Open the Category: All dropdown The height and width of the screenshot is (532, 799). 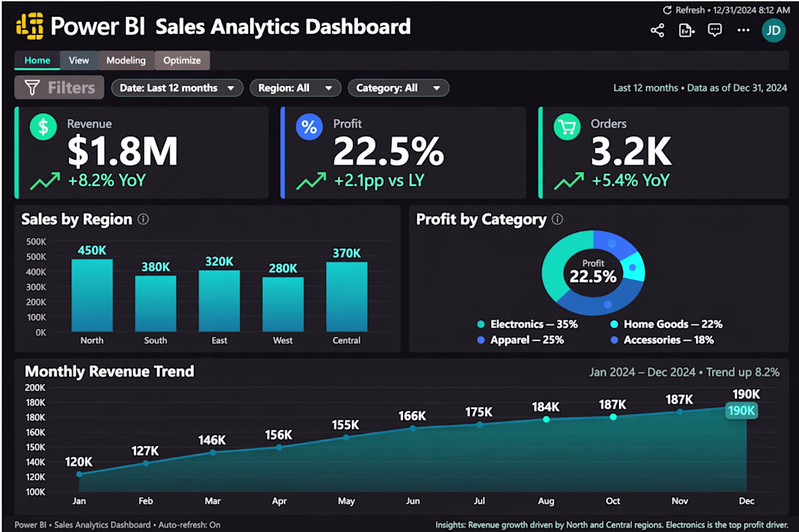pos(399,88)
